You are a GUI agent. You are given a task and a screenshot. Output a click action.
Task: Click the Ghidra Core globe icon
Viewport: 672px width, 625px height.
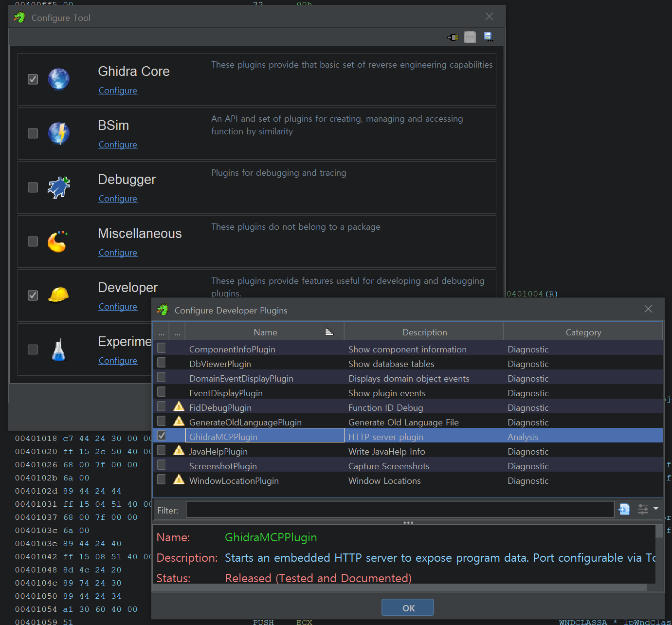(59, 79)
